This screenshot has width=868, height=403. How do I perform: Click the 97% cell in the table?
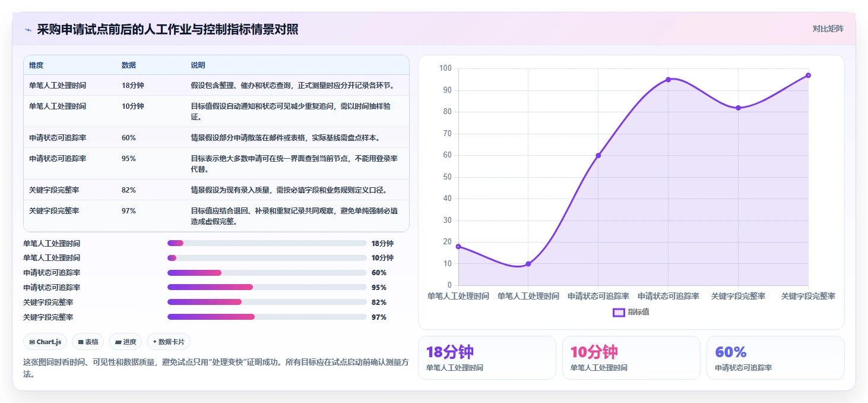point(129,211)
